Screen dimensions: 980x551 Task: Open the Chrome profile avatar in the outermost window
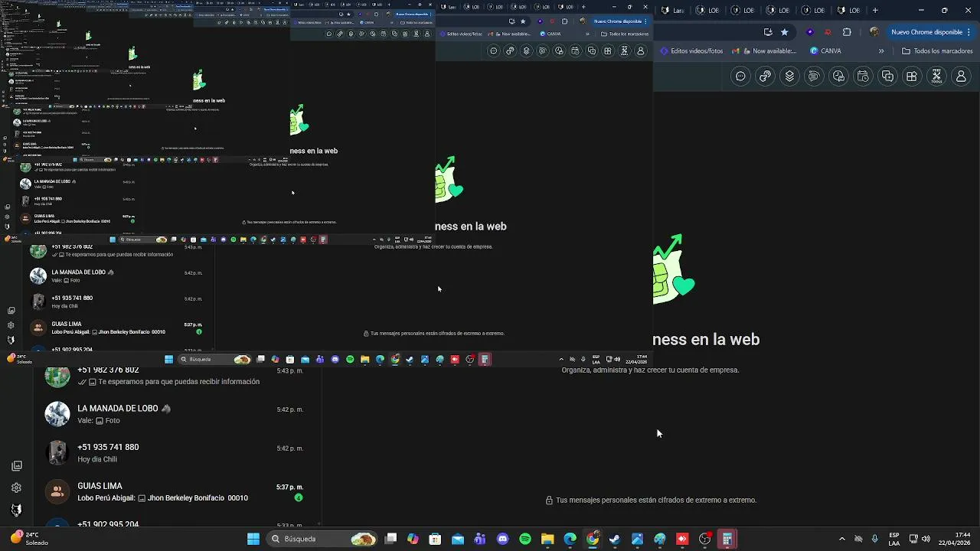point(874,32)
